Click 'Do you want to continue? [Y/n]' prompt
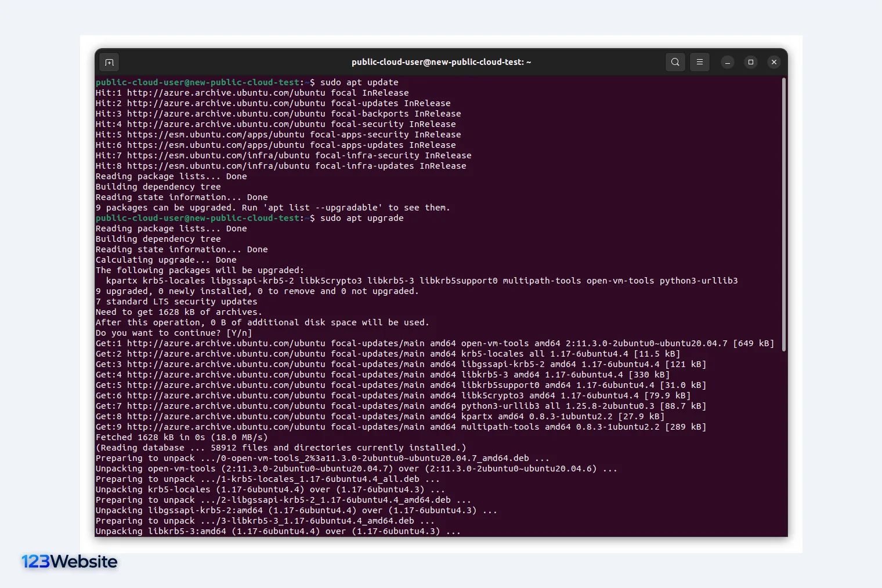The width and height of the screenshot is (882, 588). point(174,333)
